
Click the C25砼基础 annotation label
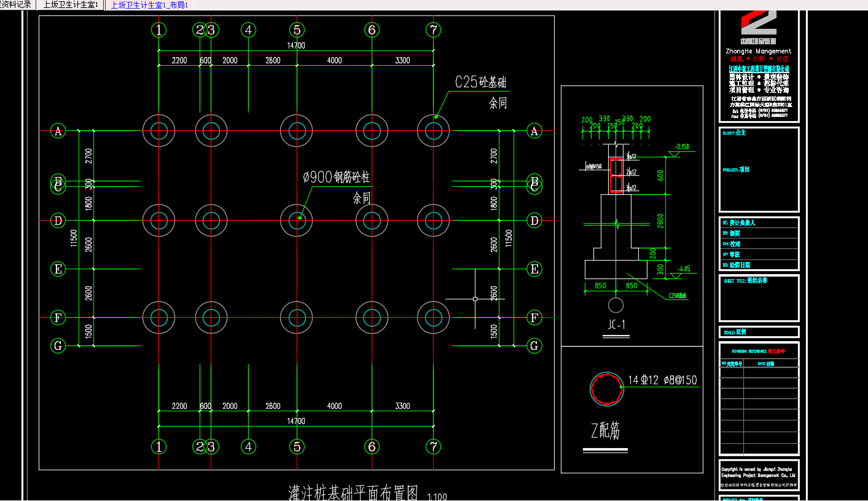pyautogui.click(x=480, y=82)
